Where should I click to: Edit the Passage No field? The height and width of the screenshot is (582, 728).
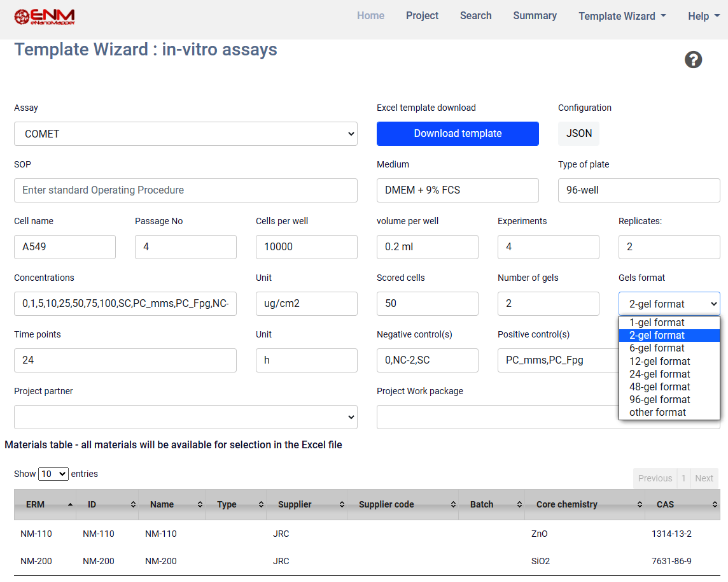coord(186,247)
